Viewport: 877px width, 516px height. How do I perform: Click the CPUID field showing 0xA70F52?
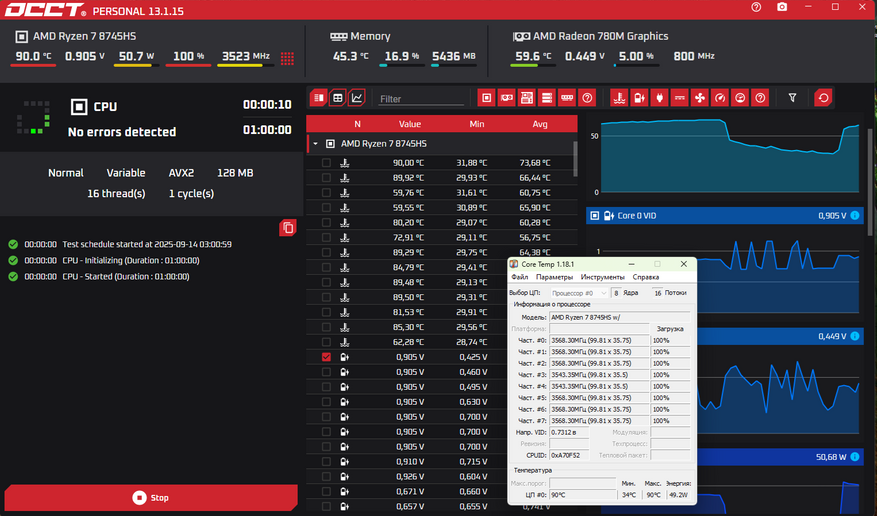point(569,456)
